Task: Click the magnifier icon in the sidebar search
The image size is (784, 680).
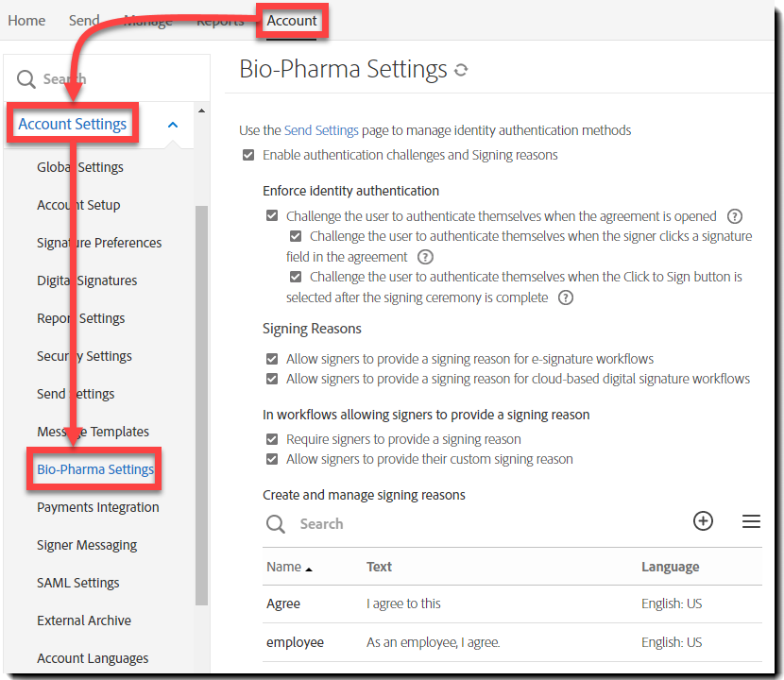Action: pos(26,79)
